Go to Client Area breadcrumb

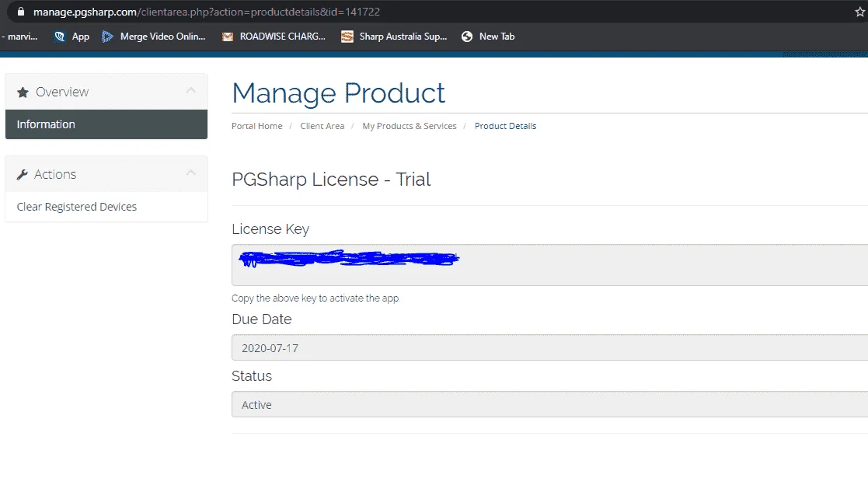click(322, 126)
